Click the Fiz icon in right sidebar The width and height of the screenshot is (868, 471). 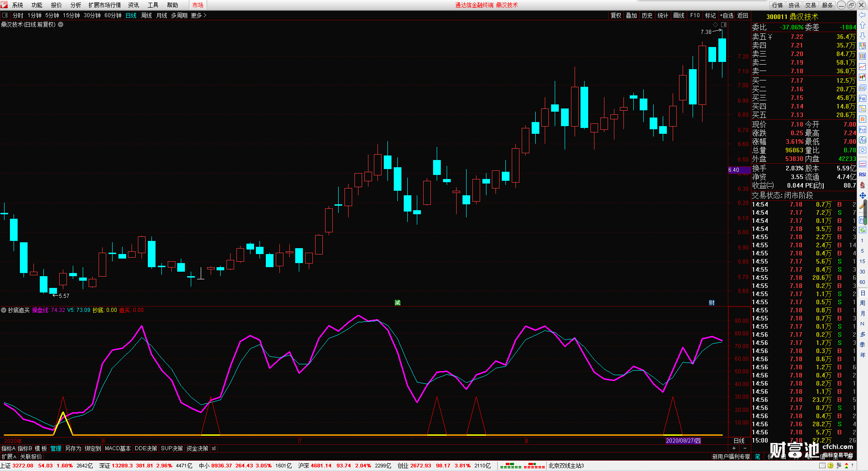[863, 130]
